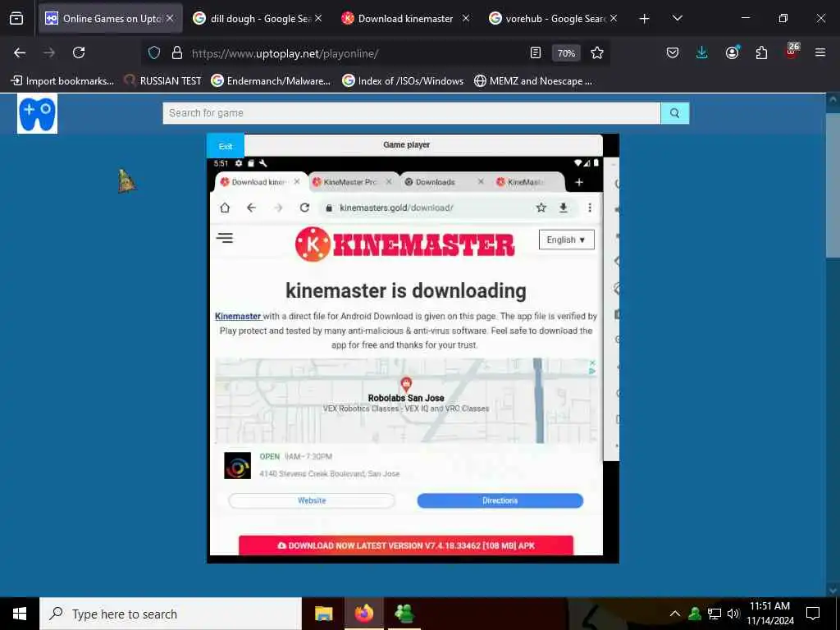Image resolution: width=840 pixels, height=630 pixels.
Task: Click Directions button in the ad
Action: [x=500, y=500]
